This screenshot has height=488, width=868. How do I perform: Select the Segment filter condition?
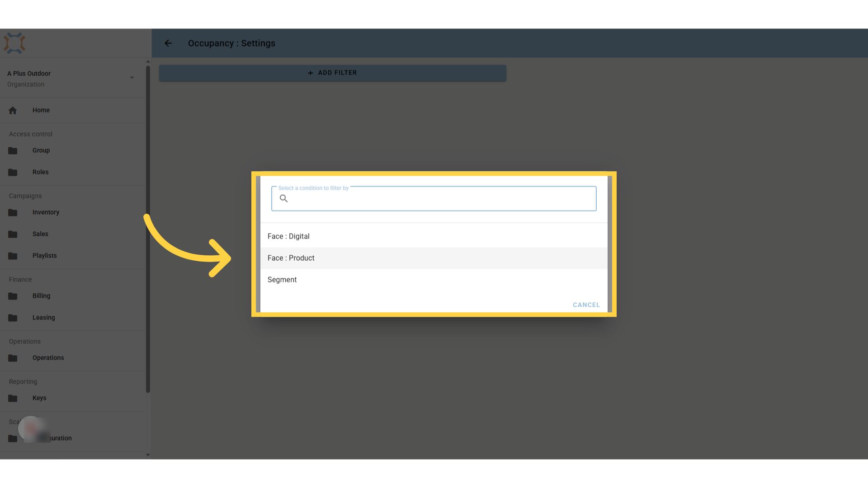click(434, 280)
